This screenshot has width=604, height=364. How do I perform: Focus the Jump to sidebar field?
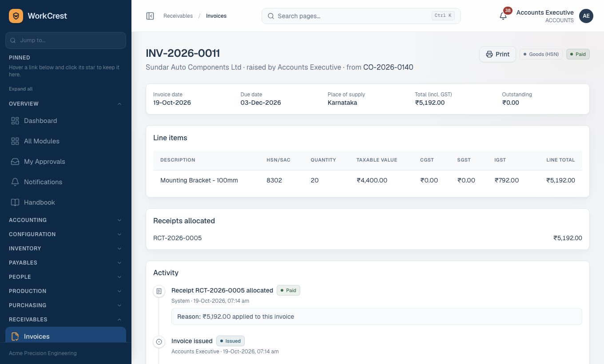pos(66,40)
